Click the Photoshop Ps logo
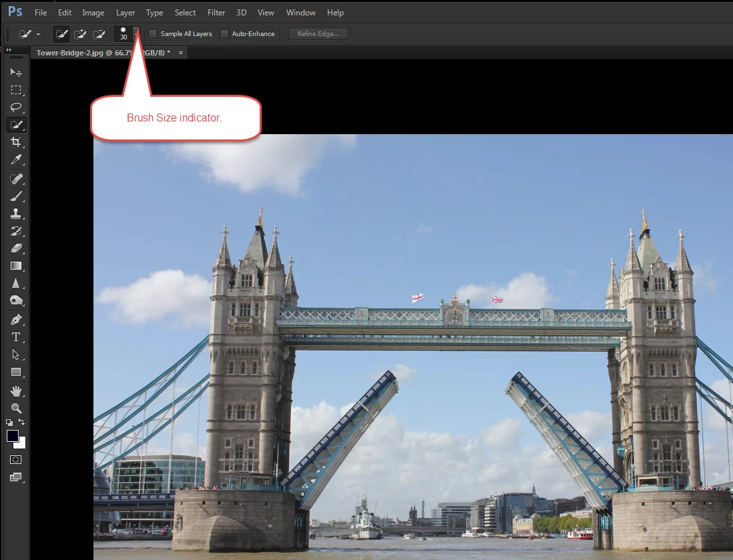 (15, 12)
